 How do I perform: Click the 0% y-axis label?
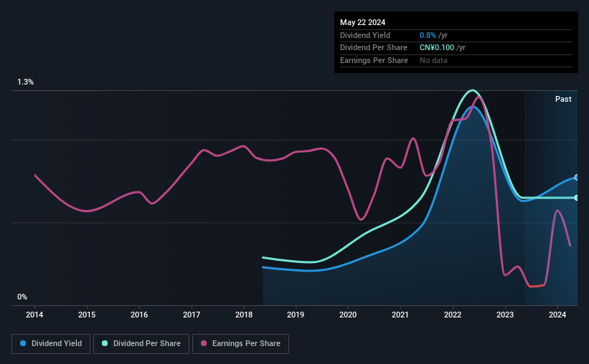[22, 297]
